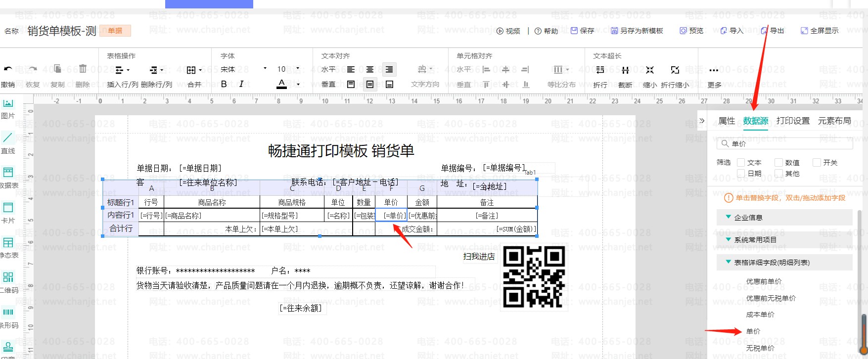Check the 文本 filter checkbox
The height and width of the screenshot is (359, 868).
tap(741, 162)
